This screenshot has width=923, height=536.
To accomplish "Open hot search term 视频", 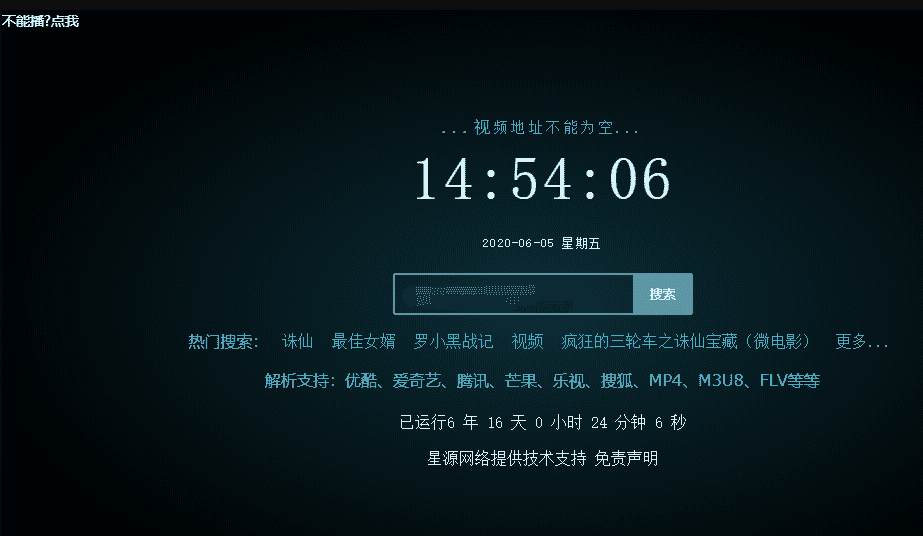I will click(527, 341).
